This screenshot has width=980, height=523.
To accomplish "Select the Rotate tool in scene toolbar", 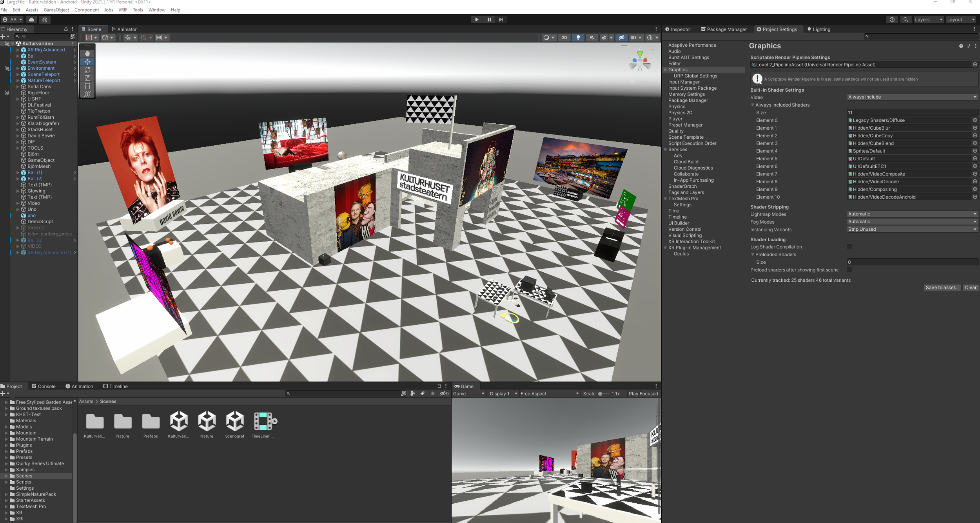I will 87,70.
